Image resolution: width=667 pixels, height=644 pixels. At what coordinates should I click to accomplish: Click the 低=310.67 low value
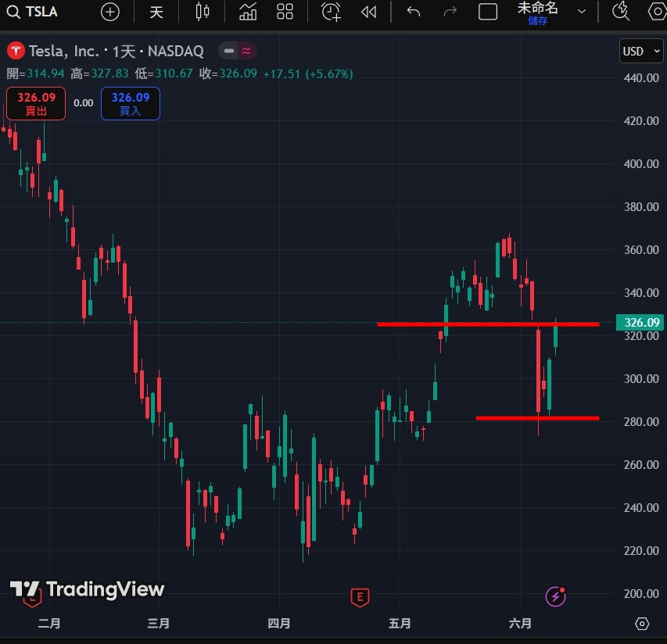(x=163, y=73)
